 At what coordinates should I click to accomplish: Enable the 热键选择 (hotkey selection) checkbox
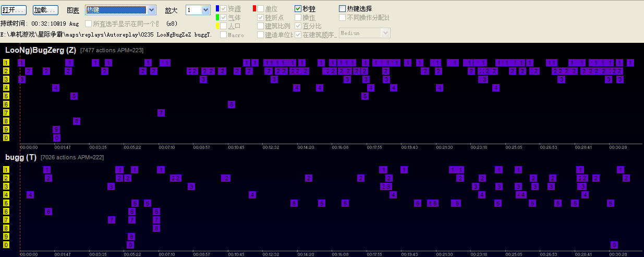coord(343,9)
